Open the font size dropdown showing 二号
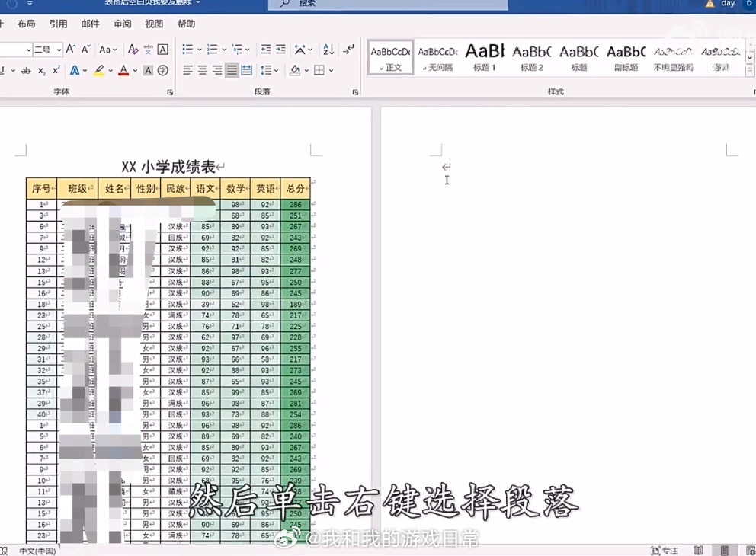 pos(59,50)
